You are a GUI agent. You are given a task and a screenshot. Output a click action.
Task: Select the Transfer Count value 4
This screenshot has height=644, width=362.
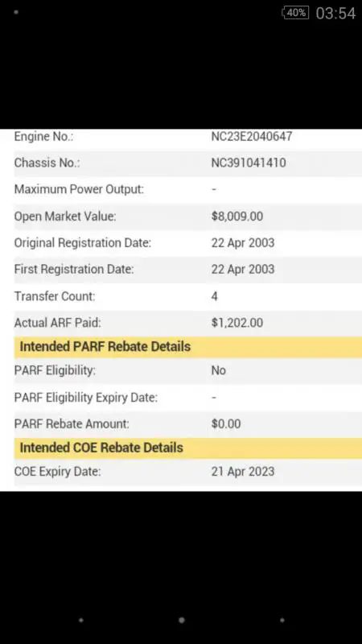click(x=215, y=296)
